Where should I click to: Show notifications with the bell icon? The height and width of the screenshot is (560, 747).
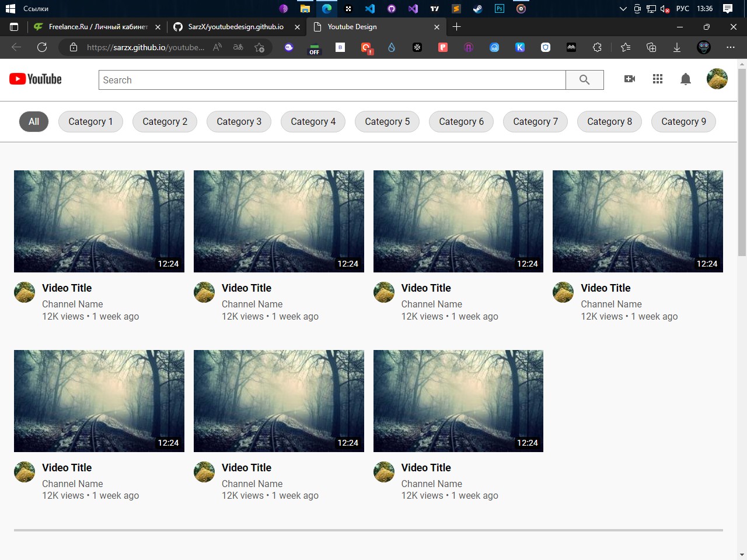pyautogui.click(x=686, y=79)
